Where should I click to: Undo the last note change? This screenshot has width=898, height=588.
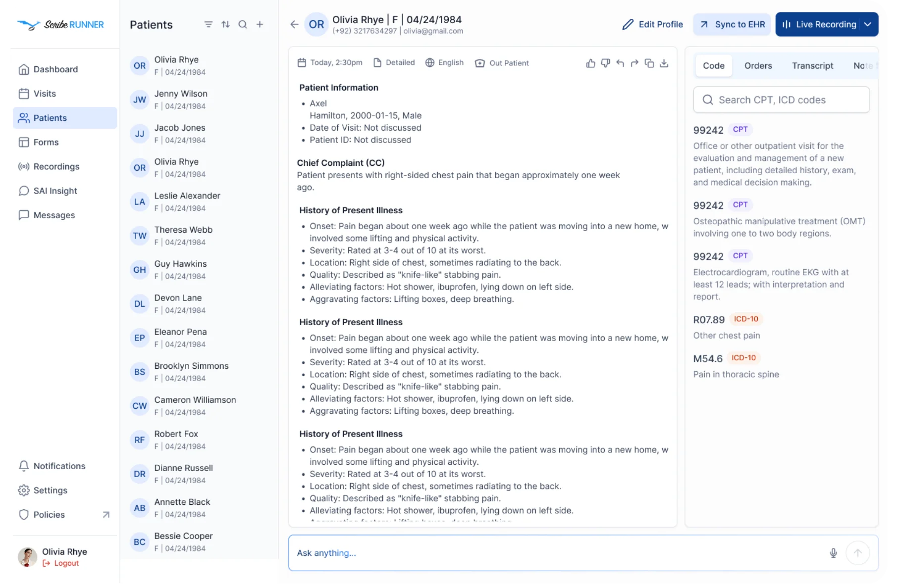click(620, 63)
